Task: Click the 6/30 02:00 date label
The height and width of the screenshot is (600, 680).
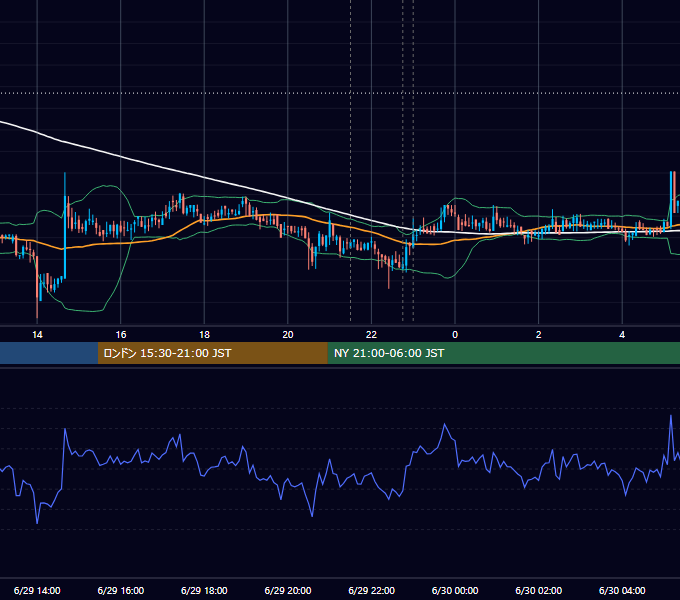Action: pos(539,590)
